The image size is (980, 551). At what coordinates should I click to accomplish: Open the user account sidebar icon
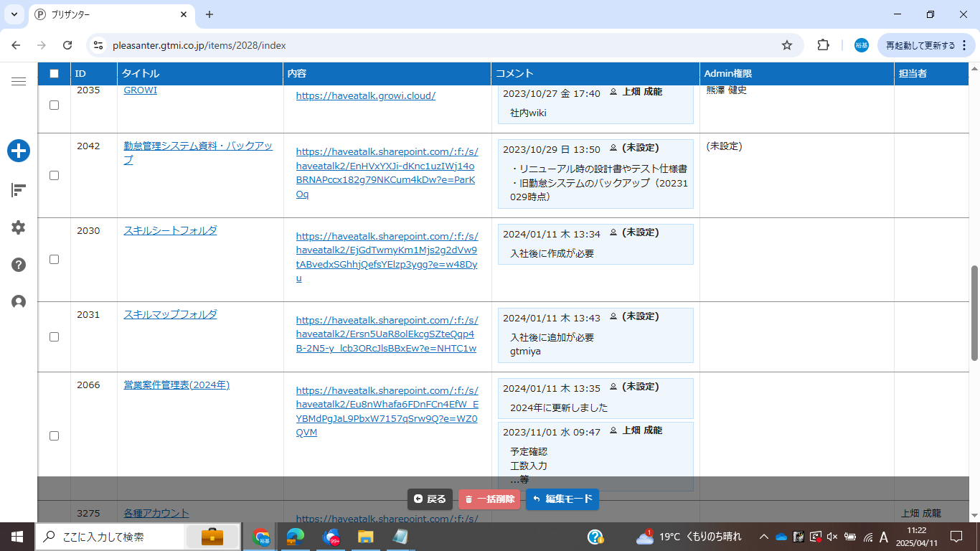(19, 302)
